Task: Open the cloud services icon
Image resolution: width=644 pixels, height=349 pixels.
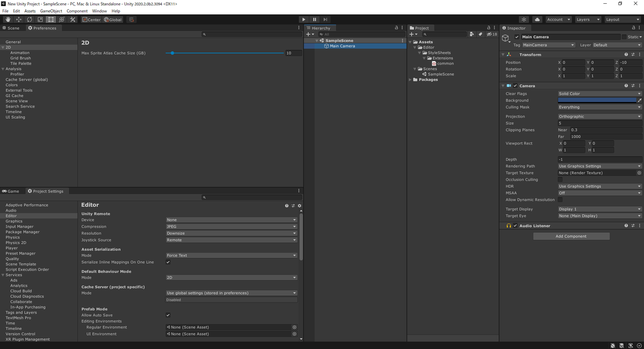Action: [x=537, y=19]
